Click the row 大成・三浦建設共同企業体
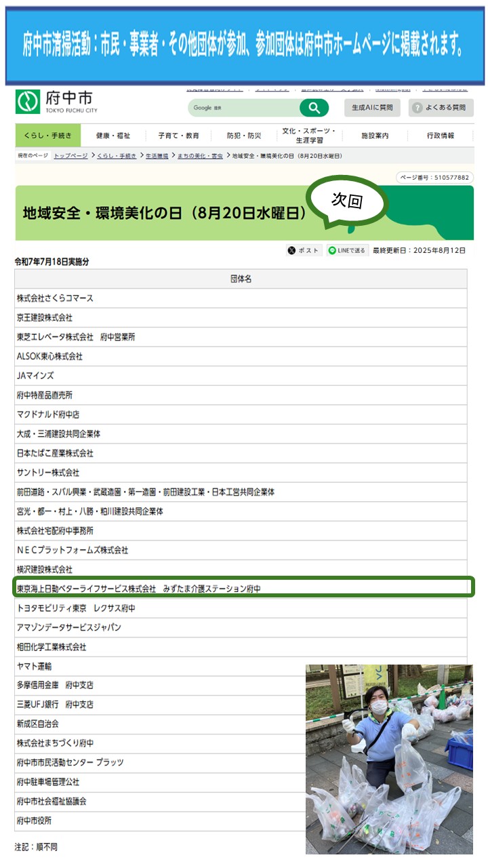This screenshot has height=868, width=488. (241, 434)
